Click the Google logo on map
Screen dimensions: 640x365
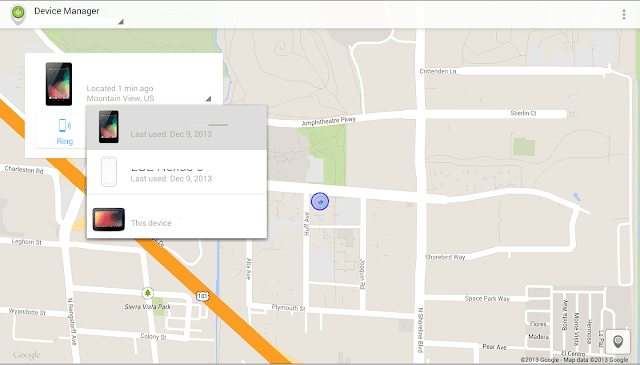click(27, 355)
